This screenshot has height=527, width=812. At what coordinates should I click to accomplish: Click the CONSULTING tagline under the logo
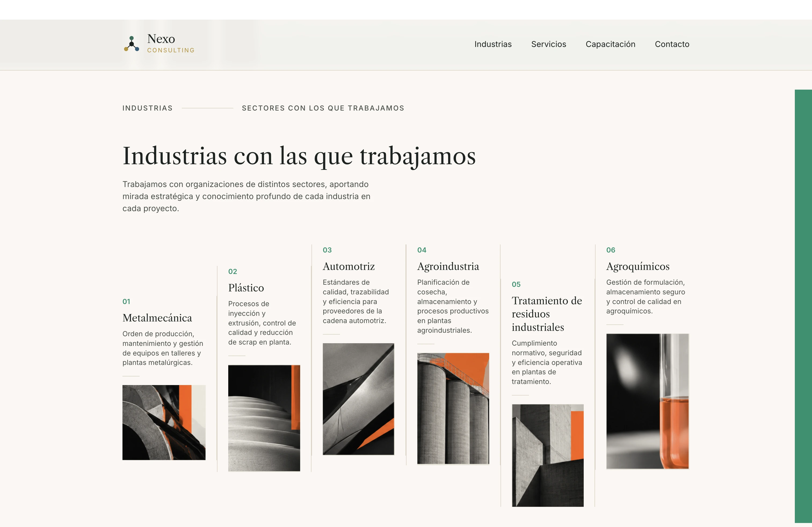tap(171, 50)
